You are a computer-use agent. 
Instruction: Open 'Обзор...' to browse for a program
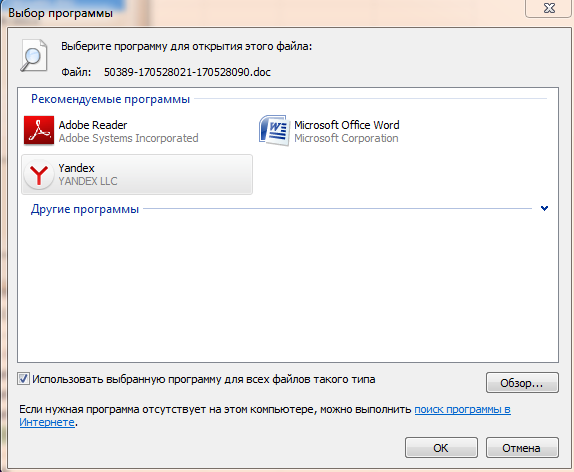[x=522, y=383]
